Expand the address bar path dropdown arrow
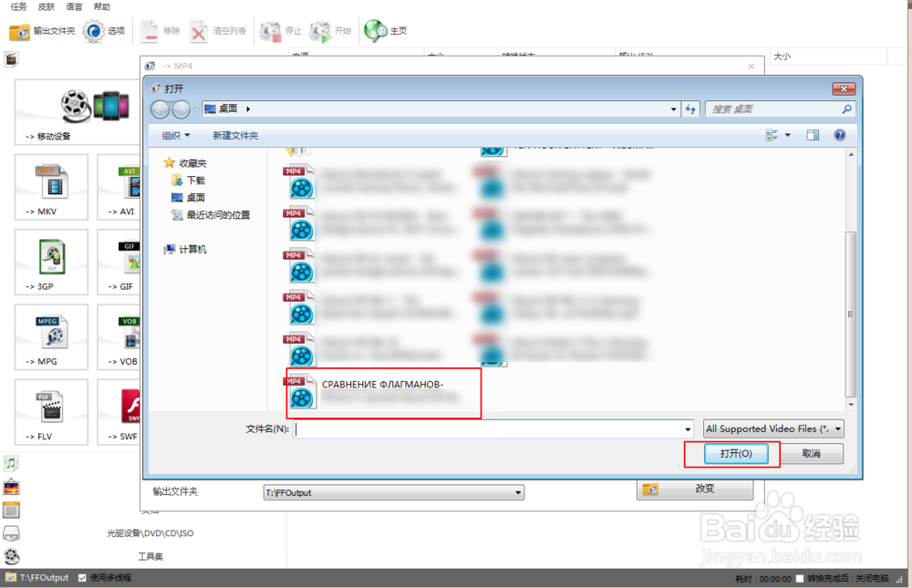912x588 pixels. click(x=674, y=108)
